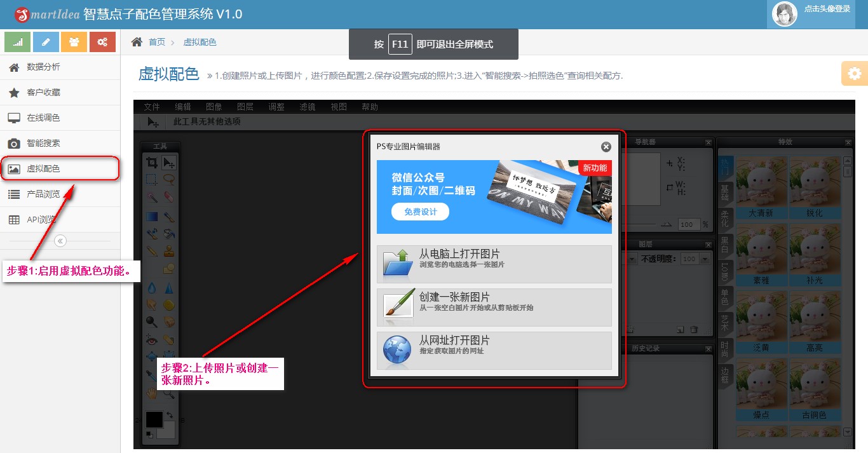This screenshot has height=453, width=868.
Task: Click the black foreground color swatch
Action: pyautogui.click(x=154, y=419)
